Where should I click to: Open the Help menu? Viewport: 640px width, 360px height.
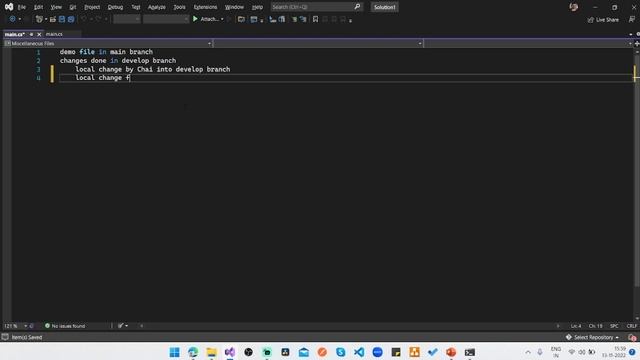pyautogui.click(x=257, y=7)
